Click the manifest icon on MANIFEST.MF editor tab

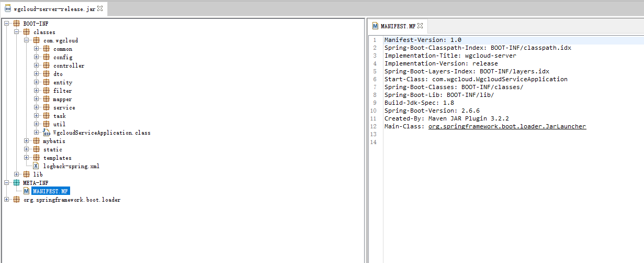tap(375, 26)
